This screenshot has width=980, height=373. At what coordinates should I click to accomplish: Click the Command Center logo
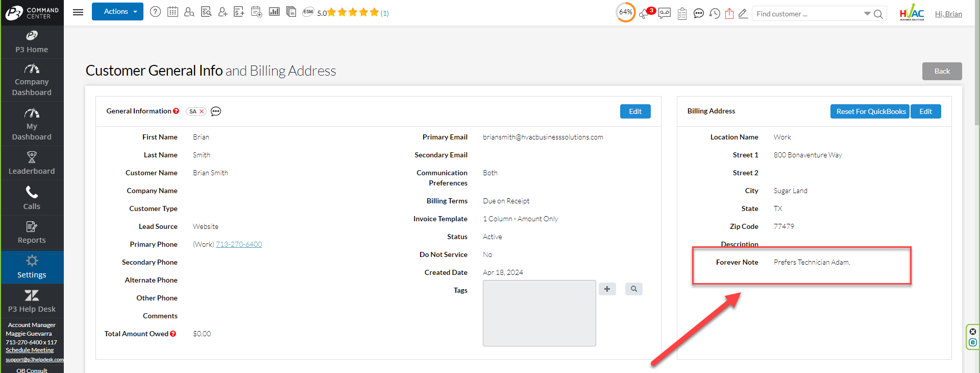click(32, 13)
